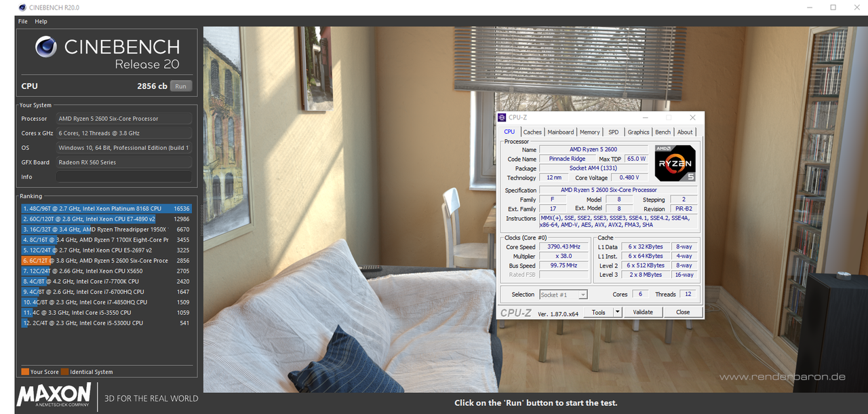Click the CPU-Z Name field AMD Ryzen 5 2600
868x414 pixels.
pos(595,149)
